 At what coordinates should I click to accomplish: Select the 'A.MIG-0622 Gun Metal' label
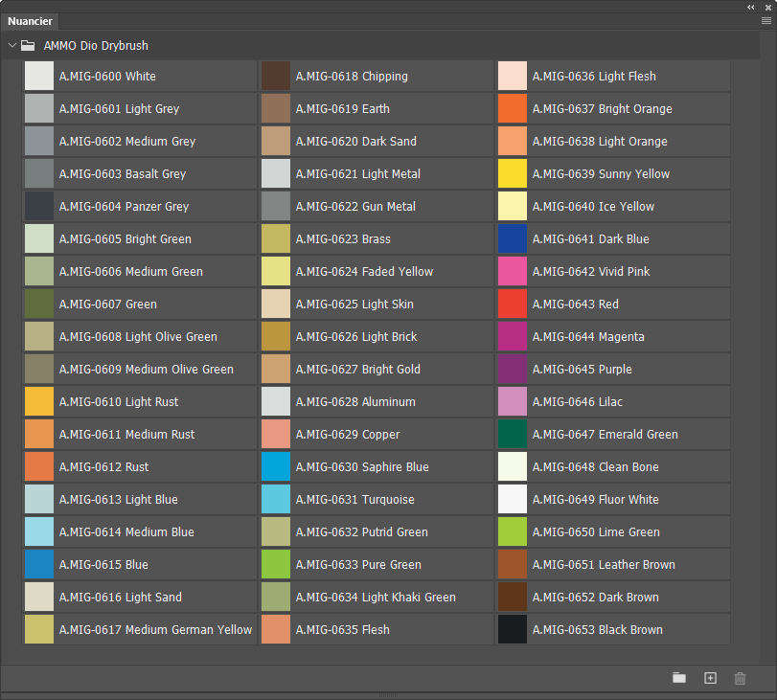coord(355,207)
